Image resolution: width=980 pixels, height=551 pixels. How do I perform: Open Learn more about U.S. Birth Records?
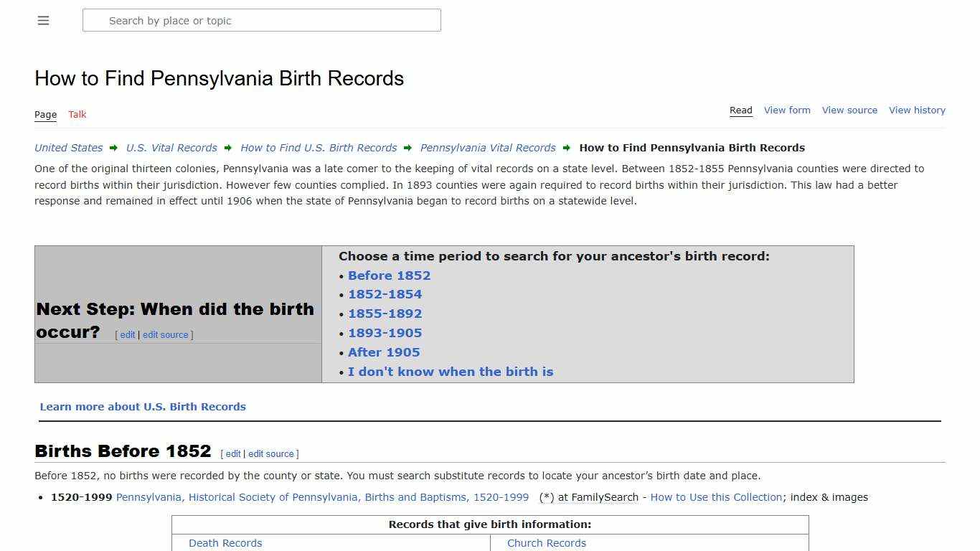[143, 406]
